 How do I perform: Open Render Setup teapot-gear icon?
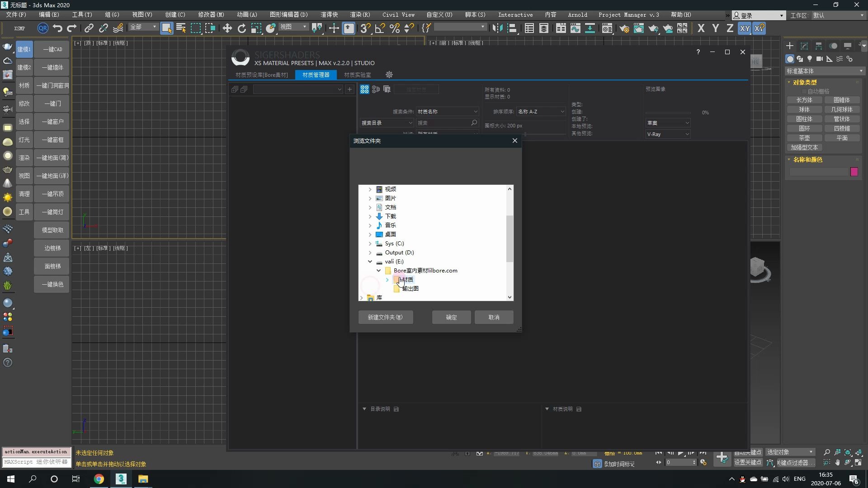[x=624, y=28]
